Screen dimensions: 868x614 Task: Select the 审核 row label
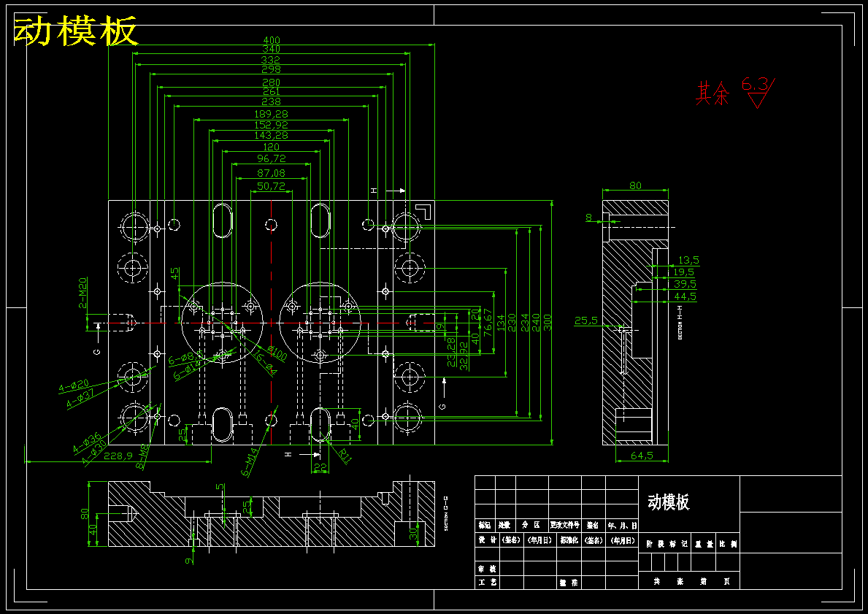[x=485, y=569]
